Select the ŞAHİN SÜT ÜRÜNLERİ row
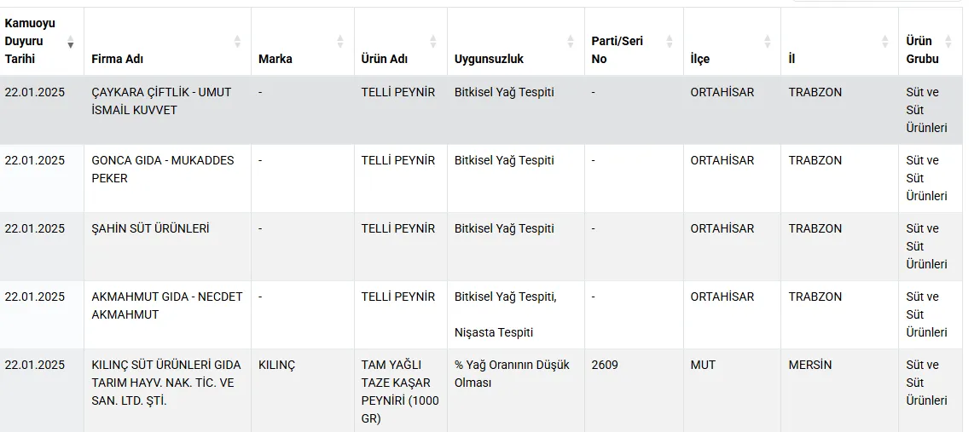This screenshot has height=432, width=980. [x=151, y=228]
